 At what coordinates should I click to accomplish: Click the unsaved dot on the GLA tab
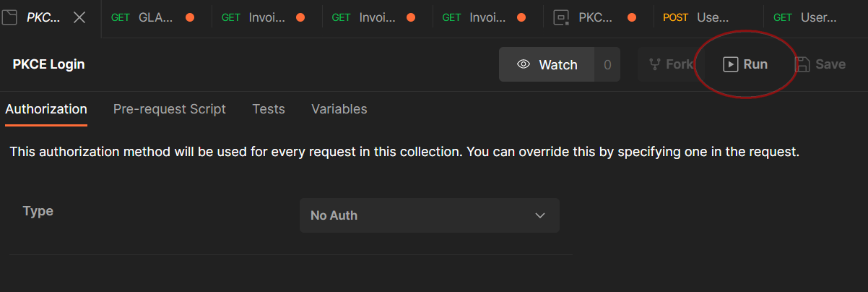[x=190, y=17]
